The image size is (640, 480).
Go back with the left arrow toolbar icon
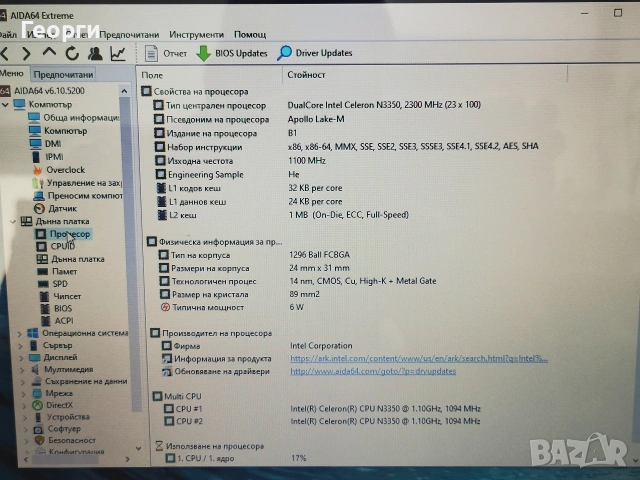[5, 53]
